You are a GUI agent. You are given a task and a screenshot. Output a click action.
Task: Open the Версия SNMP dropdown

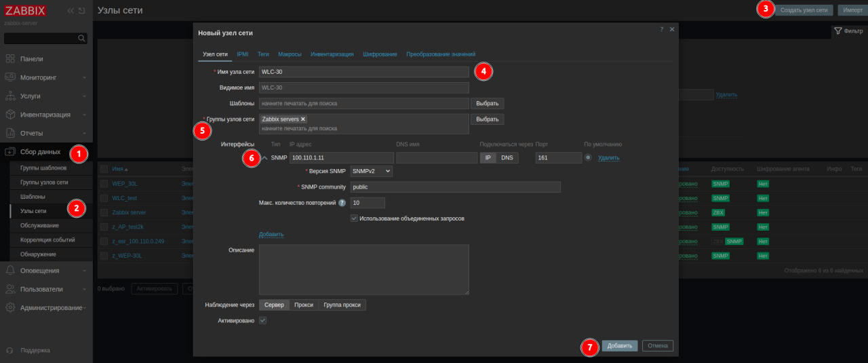(x=371, y=171)
